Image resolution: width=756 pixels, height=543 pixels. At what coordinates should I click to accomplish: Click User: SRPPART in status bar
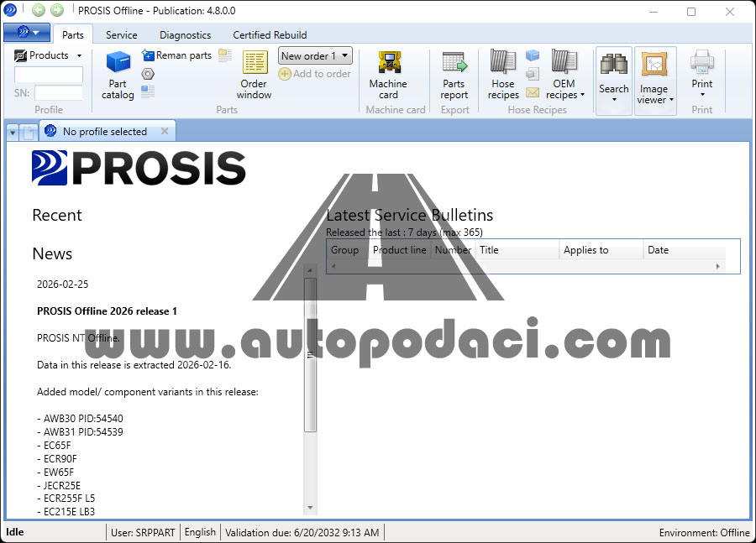coord(143,532)
